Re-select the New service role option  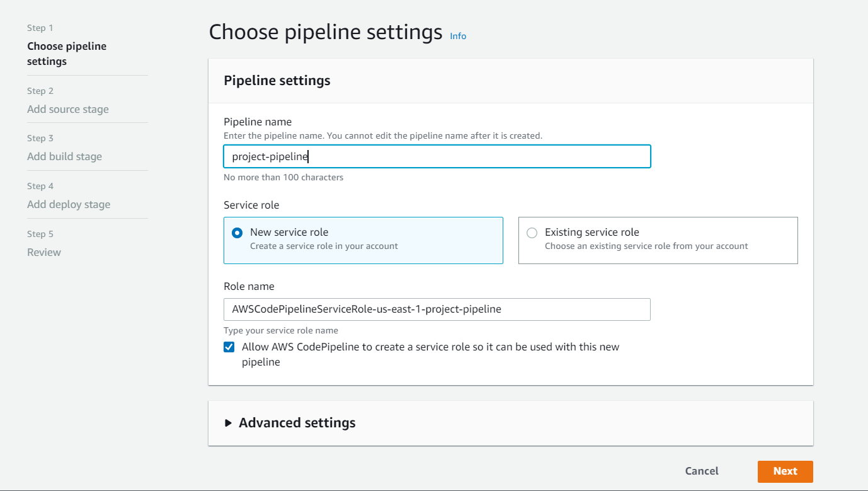pos(363,240)
